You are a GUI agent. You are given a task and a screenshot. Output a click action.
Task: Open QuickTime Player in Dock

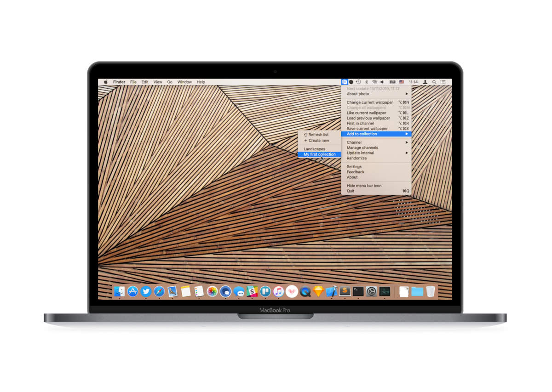(x=305, y=291)
